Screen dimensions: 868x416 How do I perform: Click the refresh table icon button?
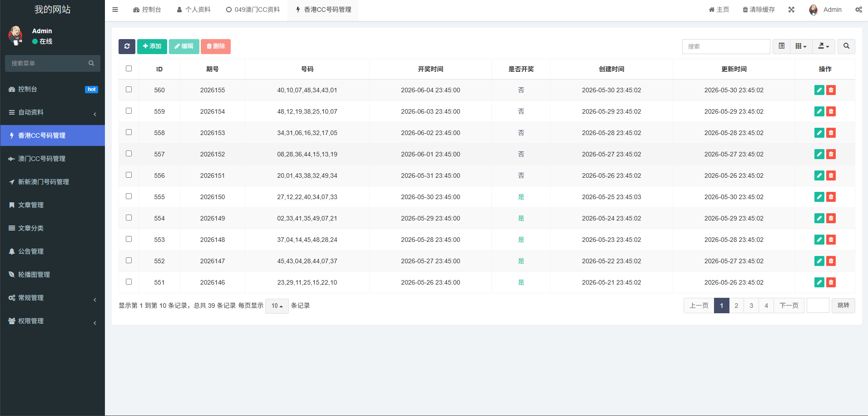coord(127,46)
